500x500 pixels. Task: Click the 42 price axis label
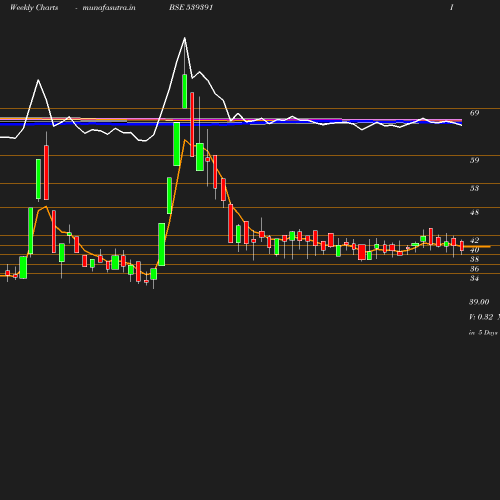point(474,240)
